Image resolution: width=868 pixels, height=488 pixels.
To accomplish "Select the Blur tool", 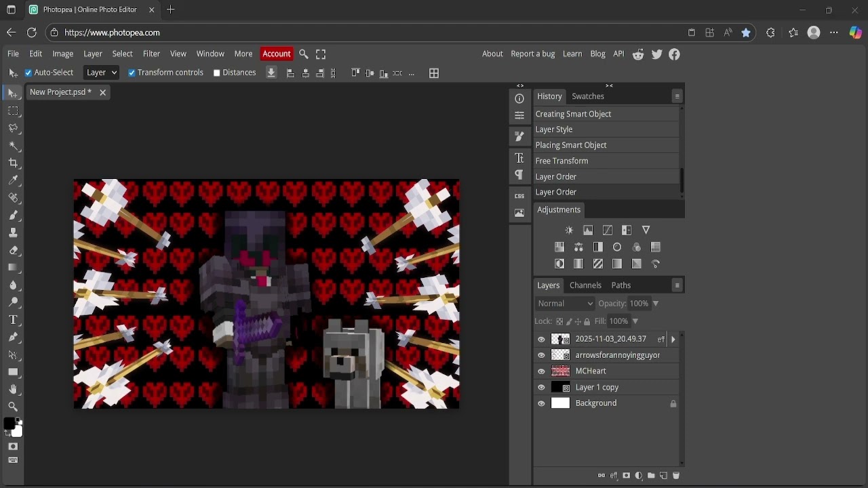I will pos(13,285).
